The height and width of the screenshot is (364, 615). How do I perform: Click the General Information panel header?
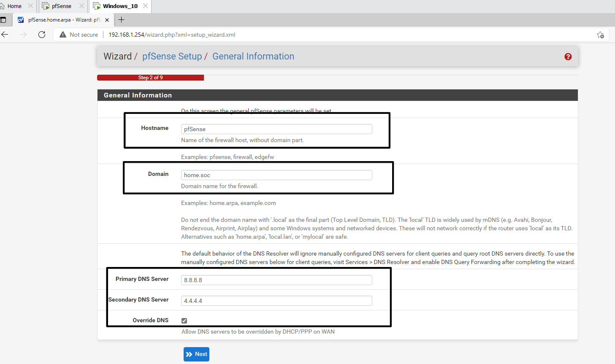coord(337,95)
